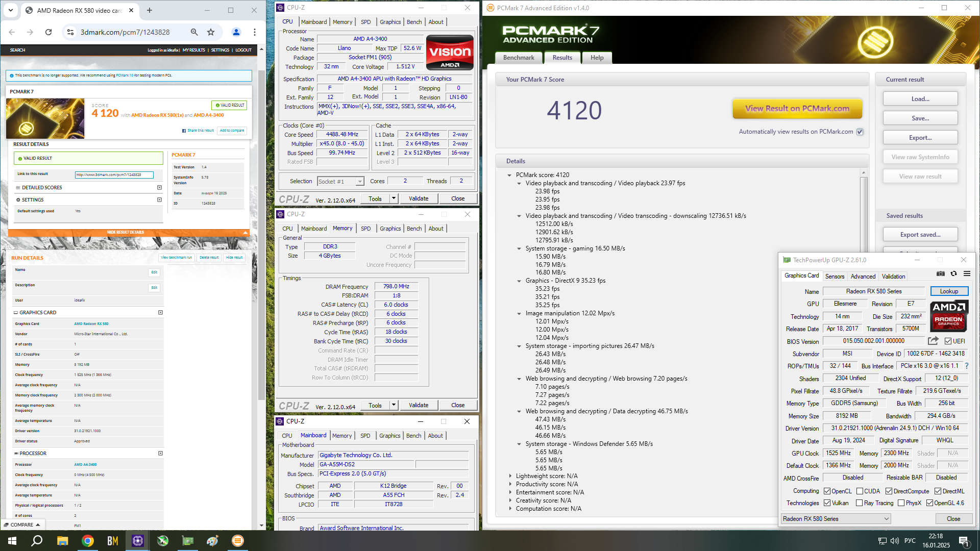Open the GPU selection dropdown in GPU-Z
This screenshot has width=980, height=551.
pos(836,519)
